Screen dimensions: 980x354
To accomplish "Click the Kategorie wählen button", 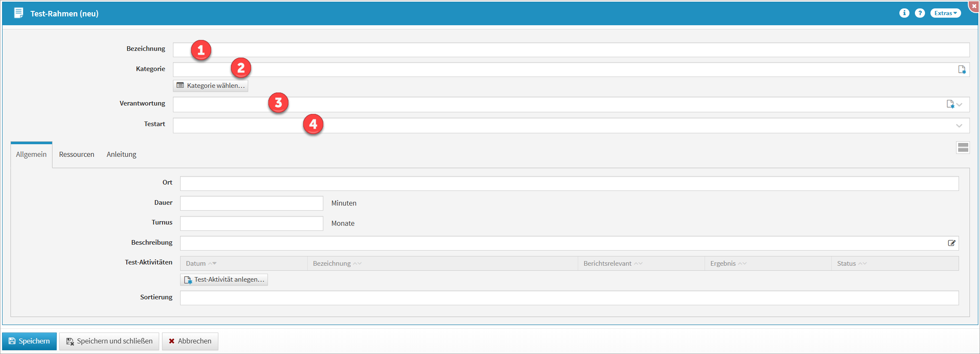I will 210,86.
